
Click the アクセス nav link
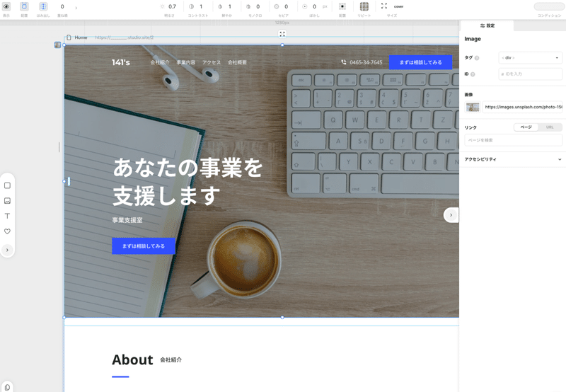(212, 62)
